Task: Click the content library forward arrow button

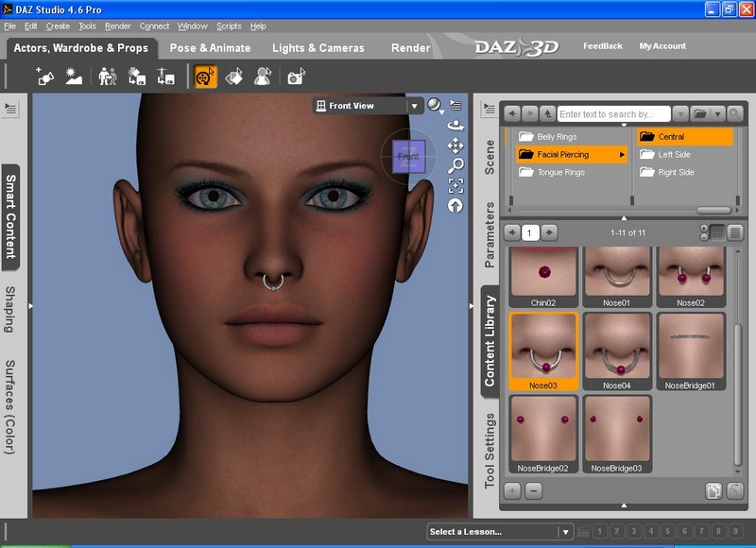Action: pos(529,113)
